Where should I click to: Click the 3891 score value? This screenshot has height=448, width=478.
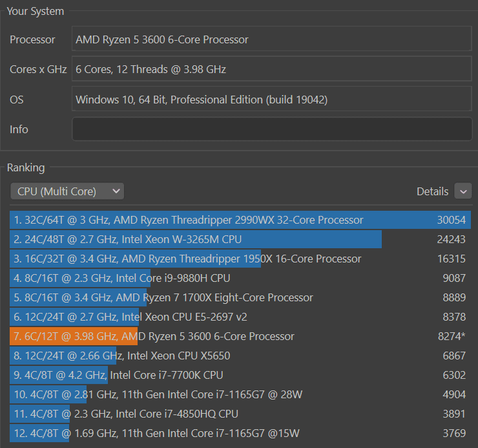tap(454, 414)
